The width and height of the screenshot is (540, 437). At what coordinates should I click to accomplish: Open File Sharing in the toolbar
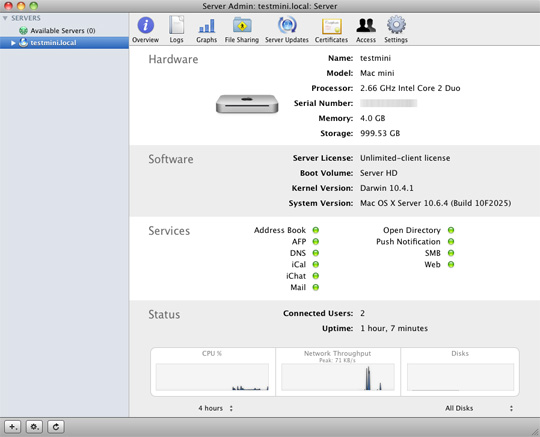coord(242,25)
